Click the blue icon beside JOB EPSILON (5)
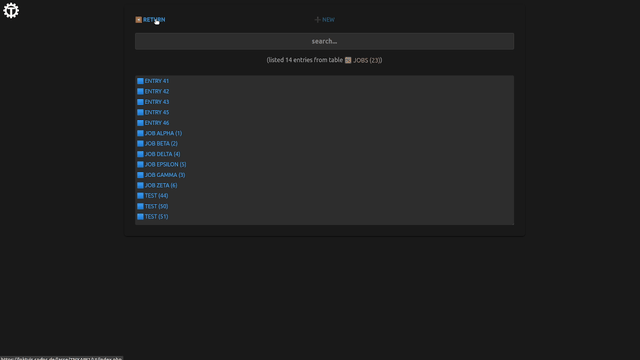 tap(140, 164)
